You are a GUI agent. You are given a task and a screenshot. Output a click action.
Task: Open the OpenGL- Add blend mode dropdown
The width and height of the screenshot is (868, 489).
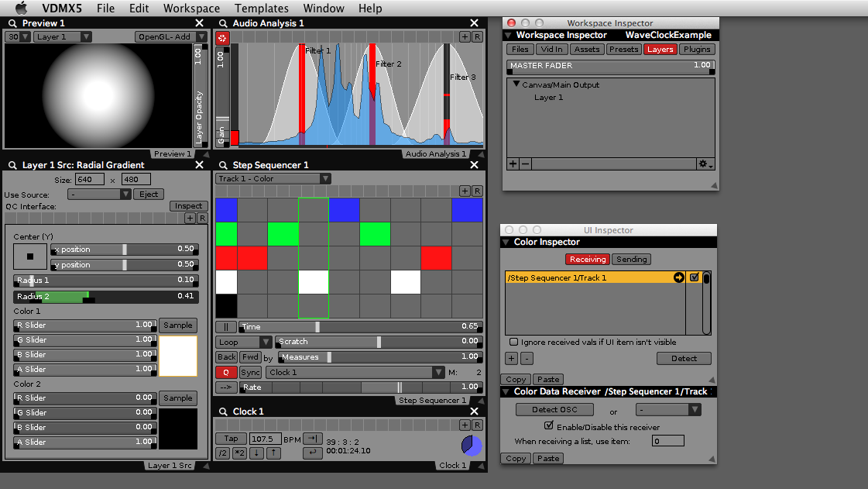pos(170,36)
